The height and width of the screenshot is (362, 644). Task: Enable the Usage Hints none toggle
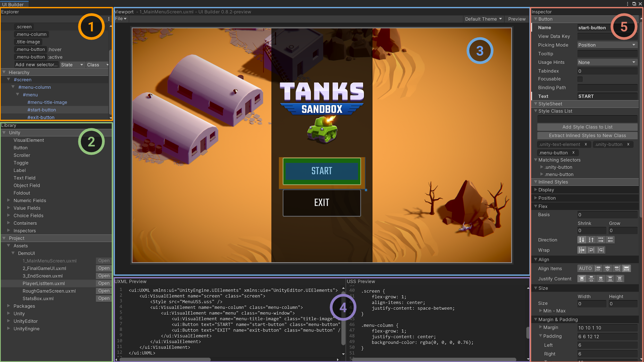point(606,62)
